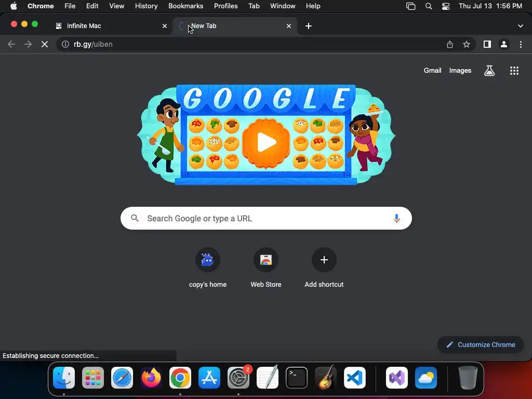
Task: Open the Help menu
Action: tap(313, 6)
